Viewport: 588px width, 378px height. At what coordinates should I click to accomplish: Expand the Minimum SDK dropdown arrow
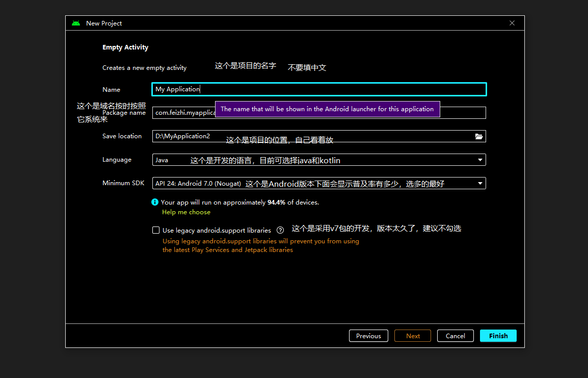point(480,183)
